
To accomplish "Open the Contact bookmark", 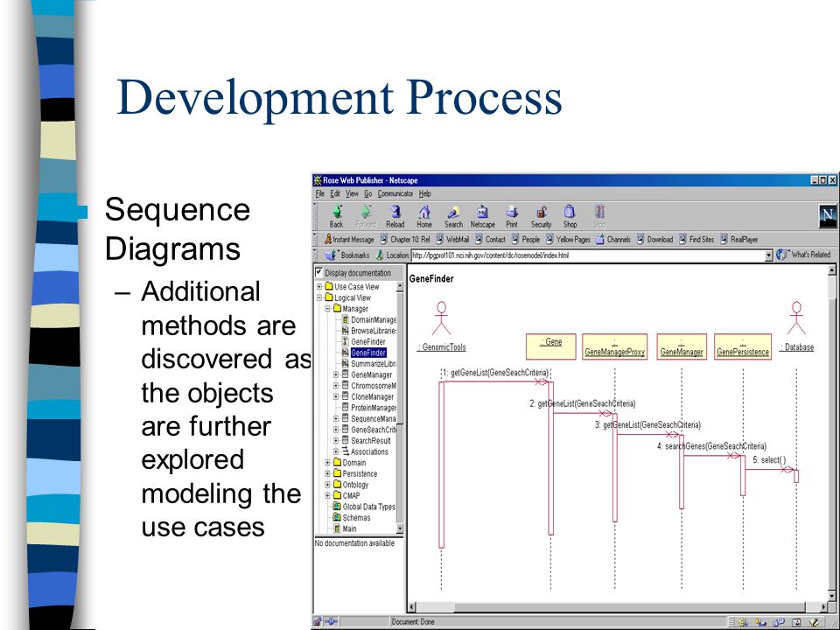I will coord(491,240).
